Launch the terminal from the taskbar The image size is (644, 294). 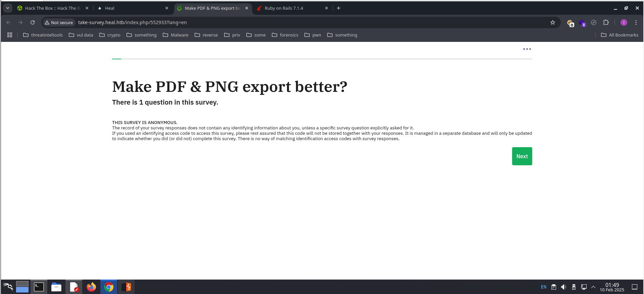pyautogui.click(x=39, y=287)
